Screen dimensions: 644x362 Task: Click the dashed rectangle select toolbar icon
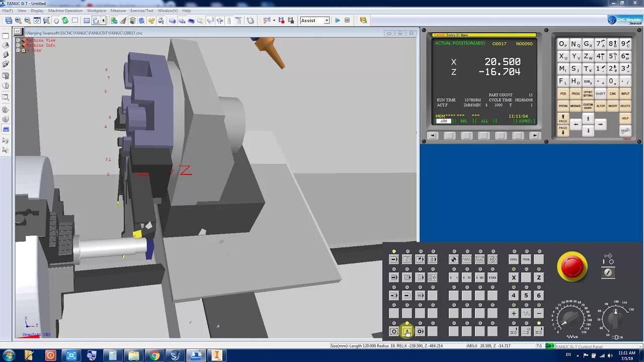75,21
